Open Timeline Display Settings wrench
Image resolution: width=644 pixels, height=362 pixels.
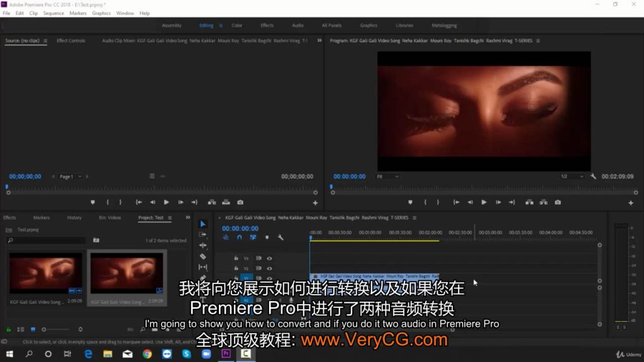click(x=280, y=237)
